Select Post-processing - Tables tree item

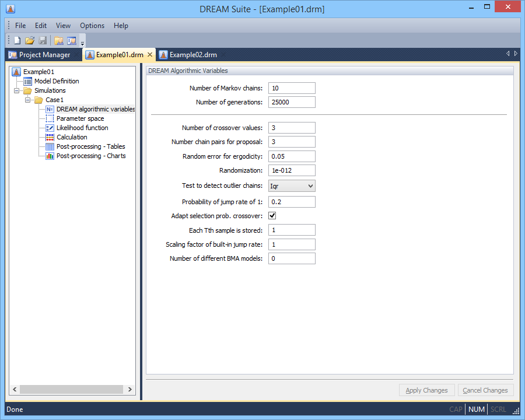click(91, 146)
